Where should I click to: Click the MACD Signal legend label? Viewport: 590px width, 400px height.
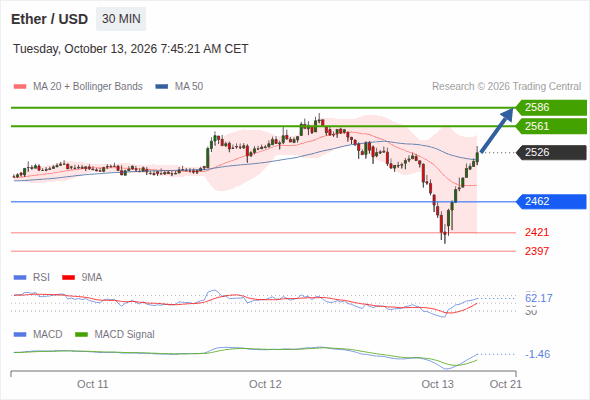(124, 334)
